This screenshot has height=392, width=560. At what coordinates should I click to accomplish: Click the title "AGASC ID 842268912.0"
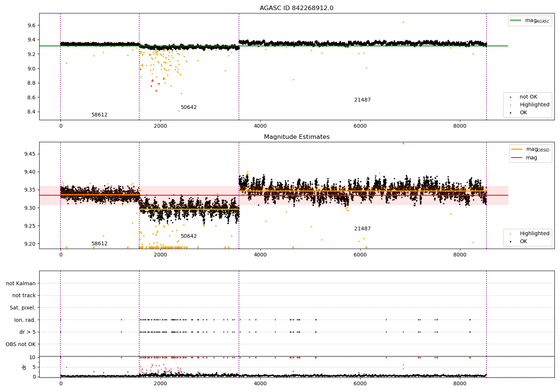[x=297, y=8]
